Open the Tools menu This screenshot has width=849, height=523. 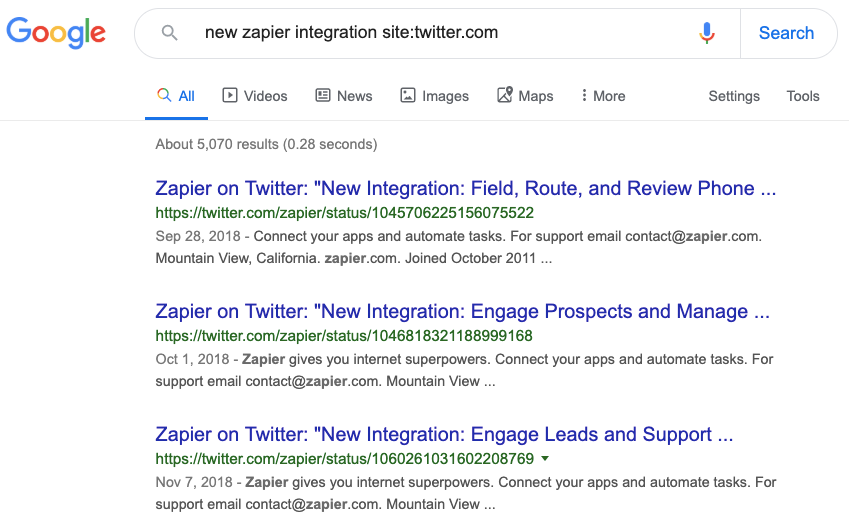coord(802,96)
